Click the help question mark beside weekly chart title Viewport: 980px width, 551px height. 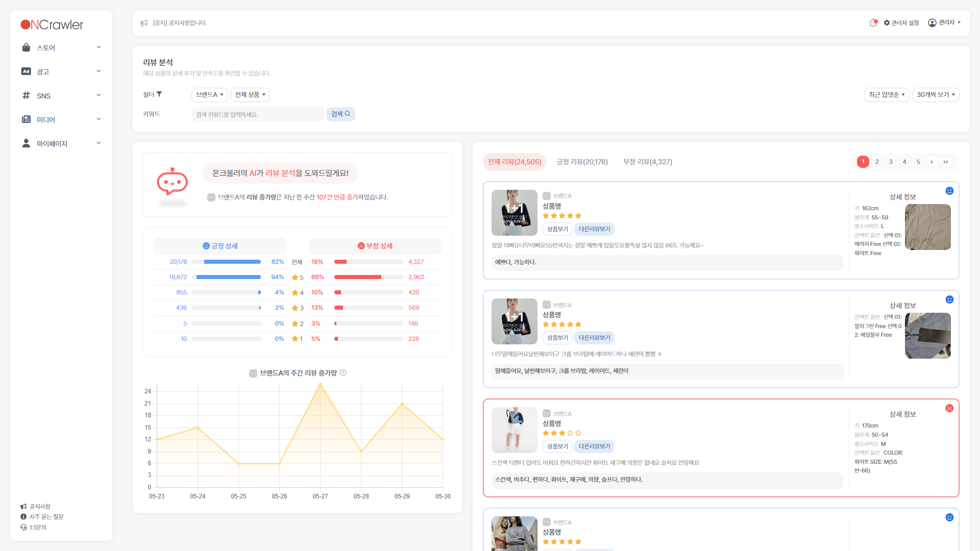[343, 373]
